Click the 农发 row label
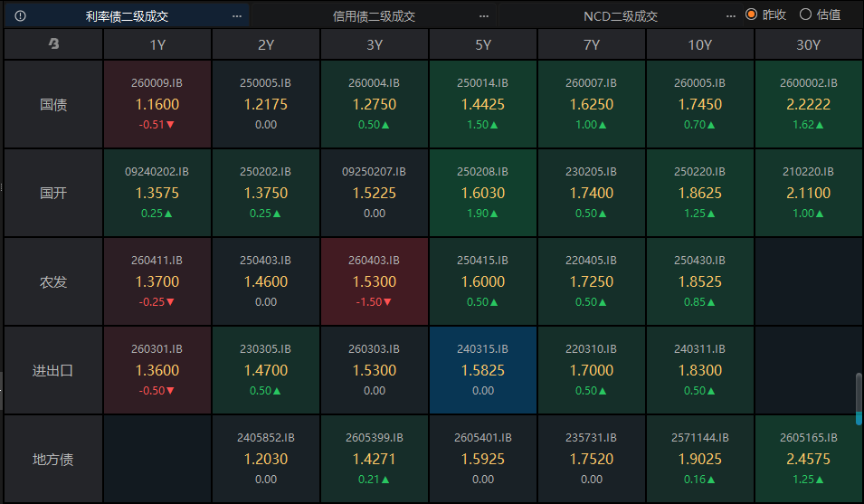 pyautogui.click(x=53, y=281)
